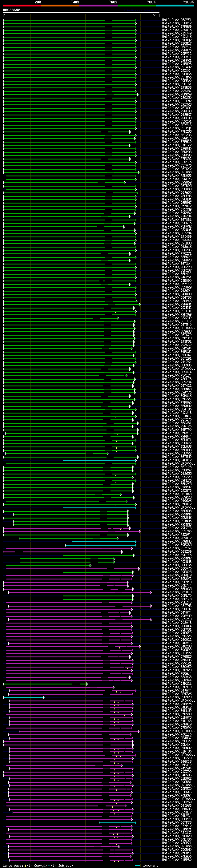
Task: Select label UniRef100_C6FCS5
Action: tap(177, 565)
